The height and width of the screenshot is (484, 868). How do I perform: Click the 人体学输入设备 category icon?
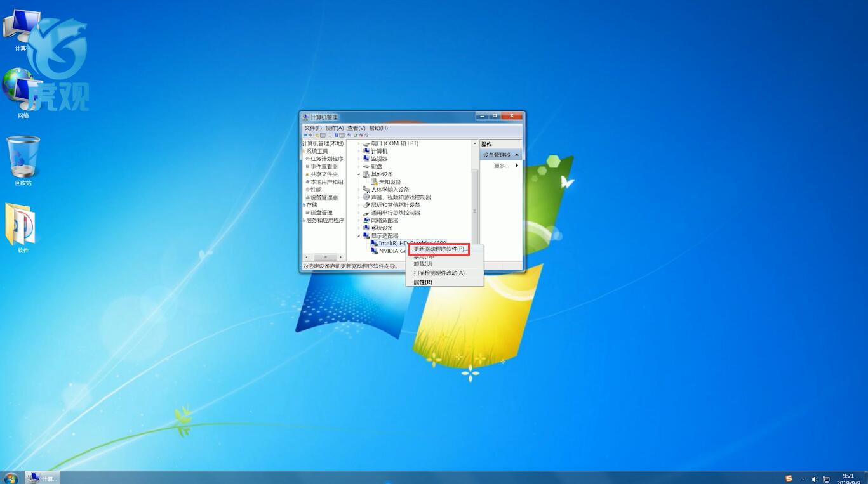(x=366, y=190)
